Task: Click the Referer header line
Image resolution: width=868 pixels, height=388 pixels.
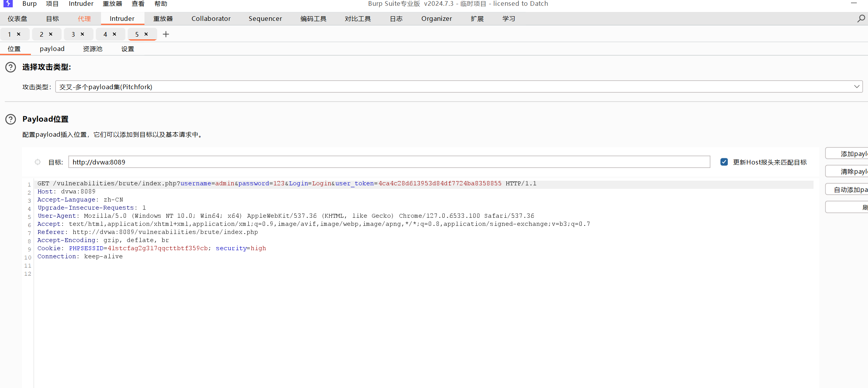Action: pyautogui.click(x=148, y=232)
